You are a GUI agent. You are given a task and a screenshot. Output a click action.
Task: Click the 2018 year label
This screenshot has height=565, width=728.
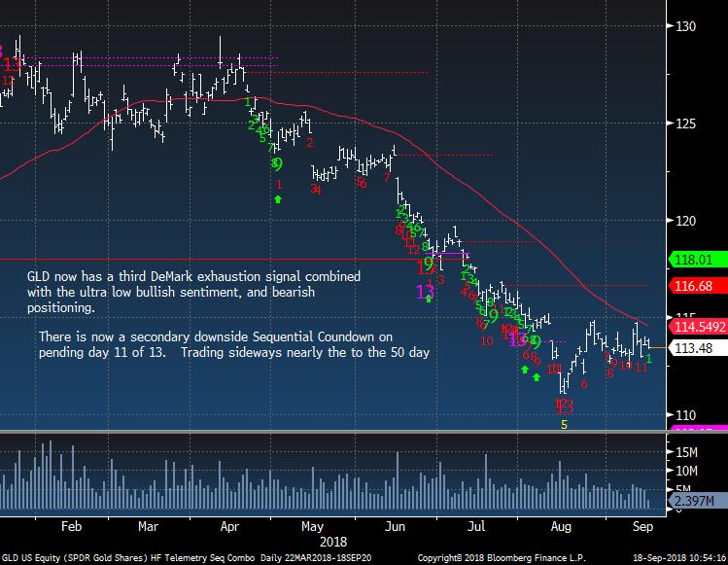point(333,542)
